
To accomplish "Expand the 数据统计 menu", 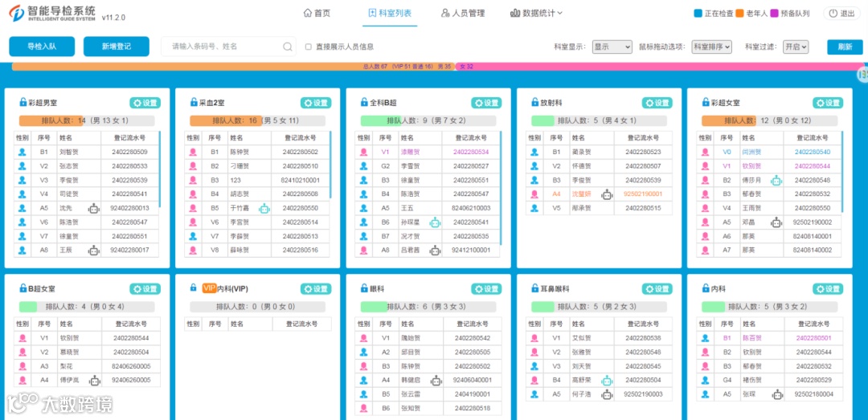I will click(536, 14).
